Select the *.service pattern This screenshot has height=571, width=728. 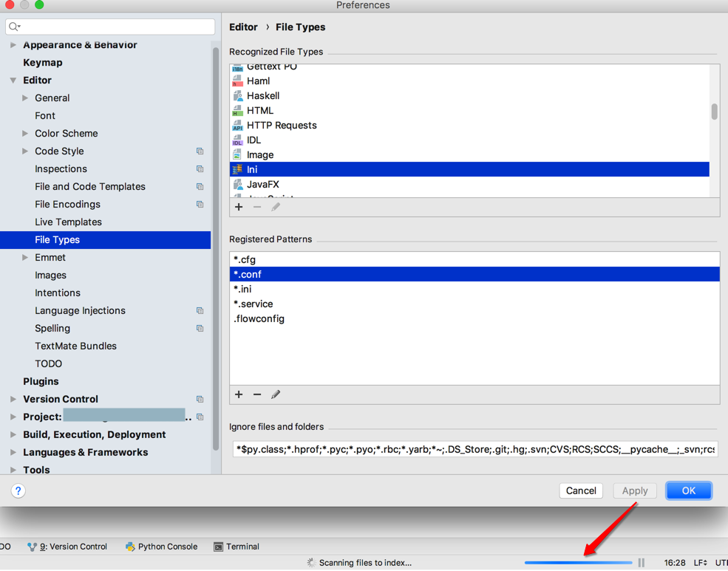pyautogui.click(x=474, y=304)
